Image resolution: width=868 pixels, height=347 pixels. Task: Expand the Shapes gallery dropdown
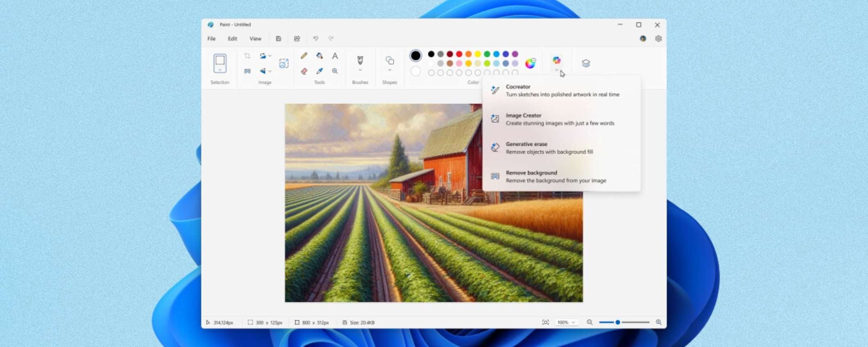pyautogui.click(x=390, y=70)
